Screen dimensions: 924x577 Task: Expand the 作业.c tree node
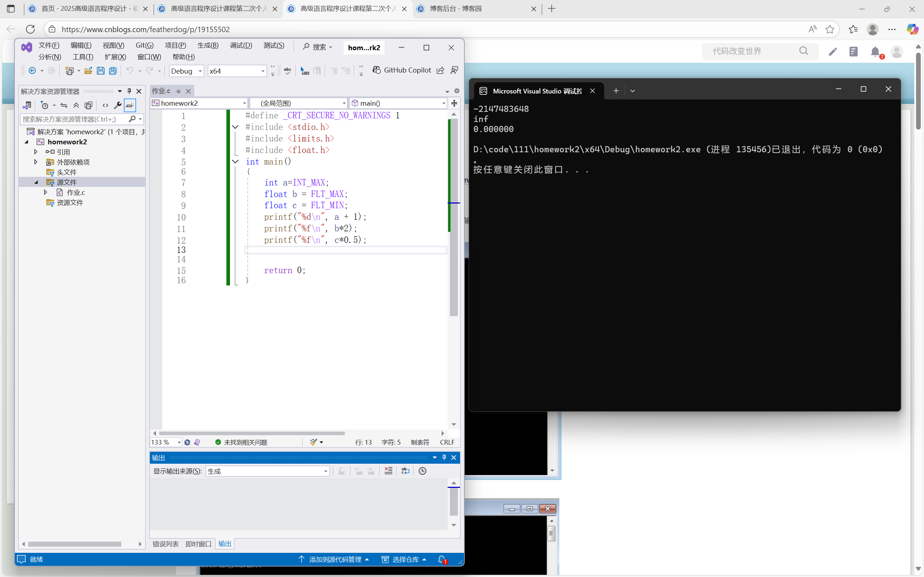tap(45, 192)
